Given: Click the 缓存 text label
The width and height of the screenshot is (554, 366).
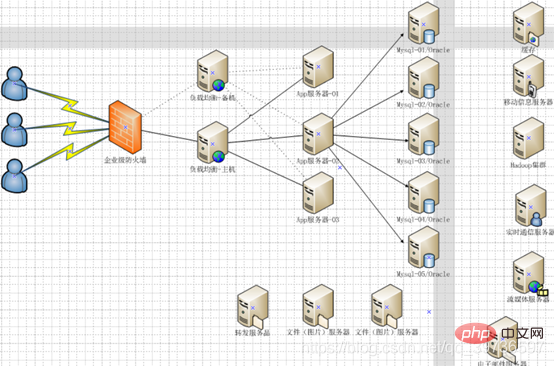Looking at the screenshot, I should coord(528,50).
